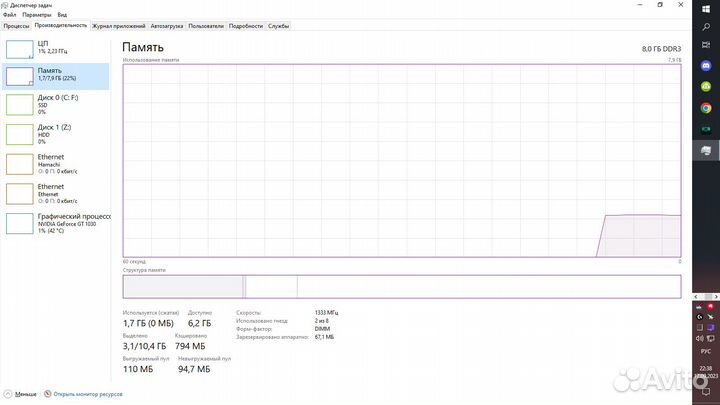Click the volume speaker tray icon

(x=699, y=338)
